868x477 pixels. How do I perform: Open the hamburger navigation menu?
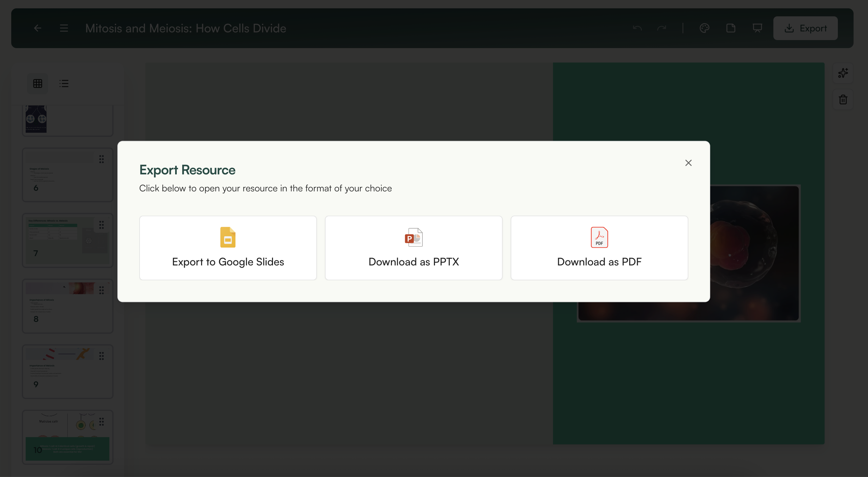(64, 28)
